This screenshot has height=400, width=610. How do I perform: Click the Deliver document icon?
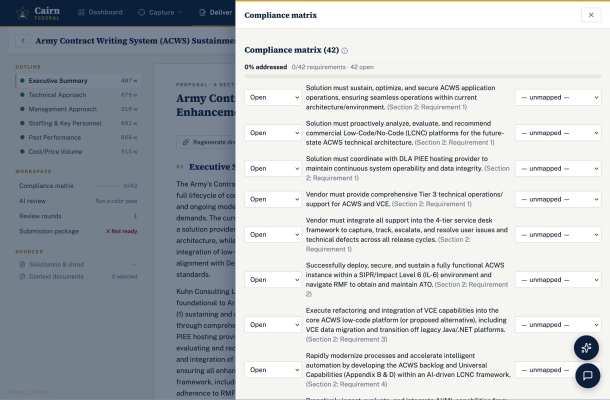[202, 12]
